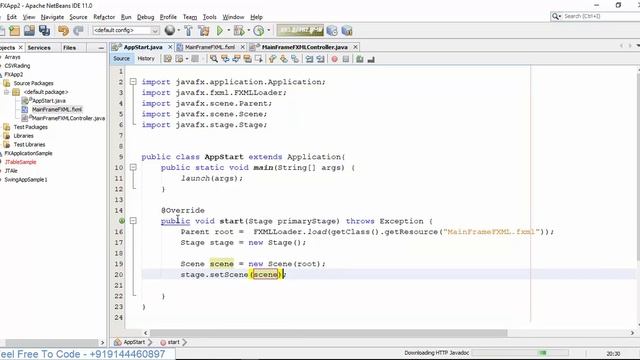Click the Last Edit editor icon
The height and width of the screenshot is (360, 640).
(x=167, y=59)
